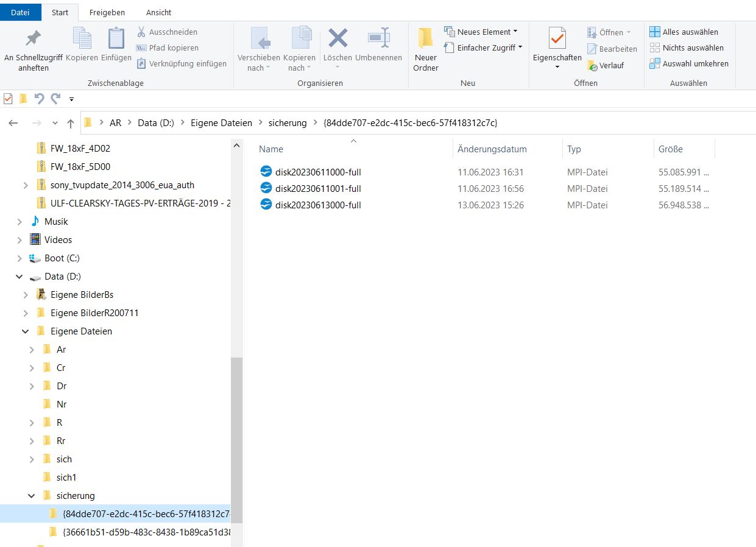Go up one folder level
This screenshot has width=756, height=547.
(x=71, y=123)
